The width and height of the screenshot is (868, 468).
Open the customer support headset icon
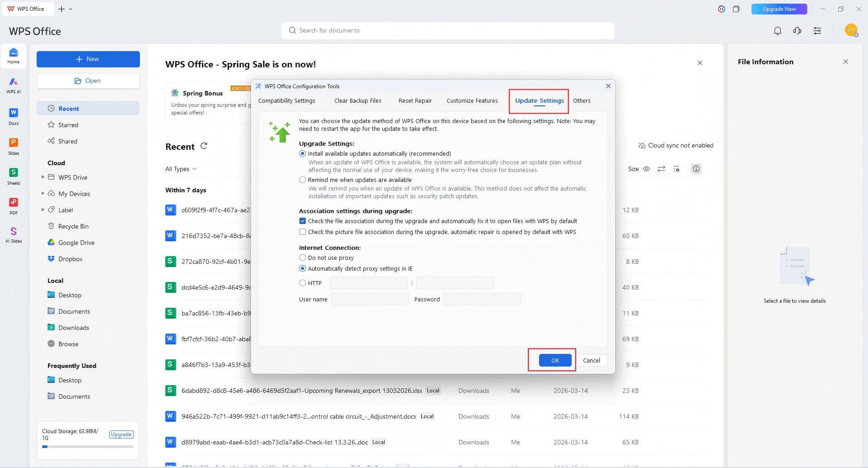(x=797, y=31)
